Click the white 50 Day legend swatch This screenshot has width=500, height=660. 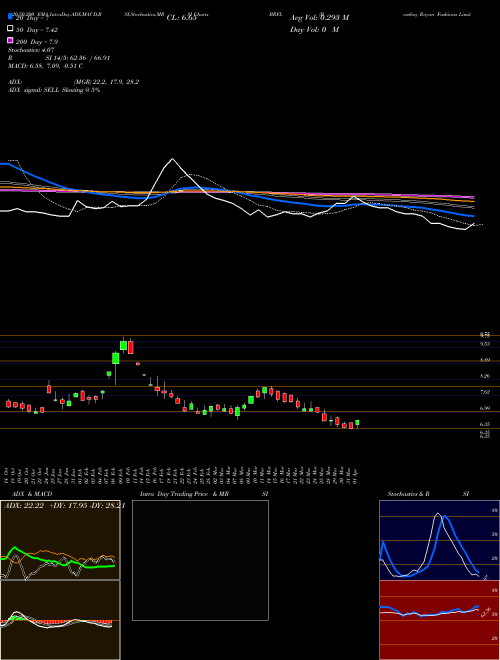click(x=10, y=29)
